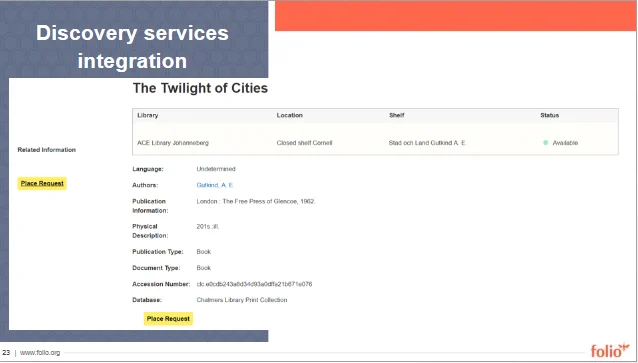Viewport: 638px width, 363px height.
Task: Click the Available status text
Action: coord(565,143)
